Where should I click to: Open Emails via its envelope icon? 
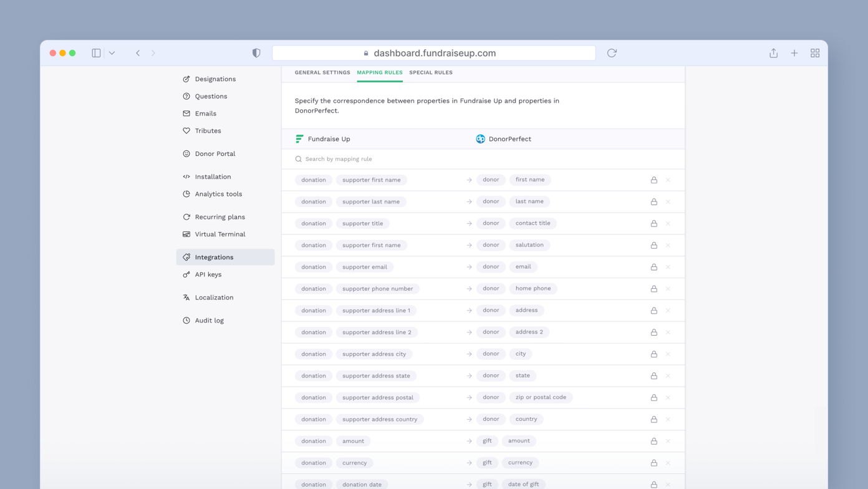coord(185,113)
